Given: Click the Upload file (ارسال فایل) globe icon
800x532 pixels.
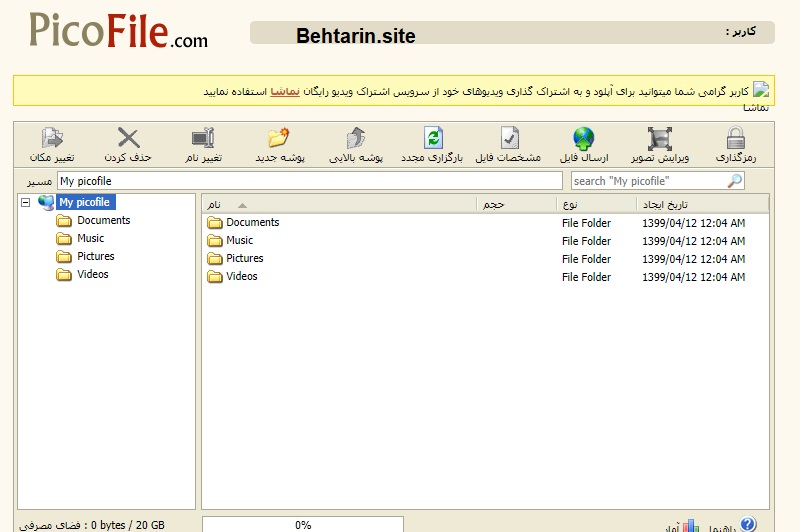Looking at the screenshot, I should pyautogui.click(x=584, y=138).
